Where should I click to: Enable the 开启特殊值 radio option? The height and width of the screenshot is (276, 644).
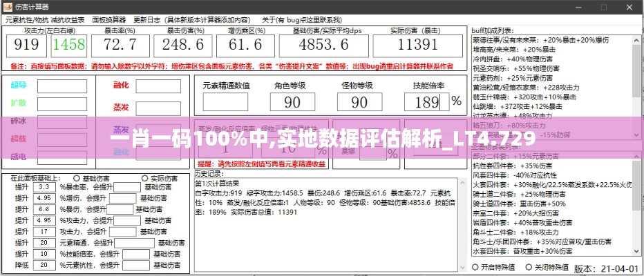point(475,266)
